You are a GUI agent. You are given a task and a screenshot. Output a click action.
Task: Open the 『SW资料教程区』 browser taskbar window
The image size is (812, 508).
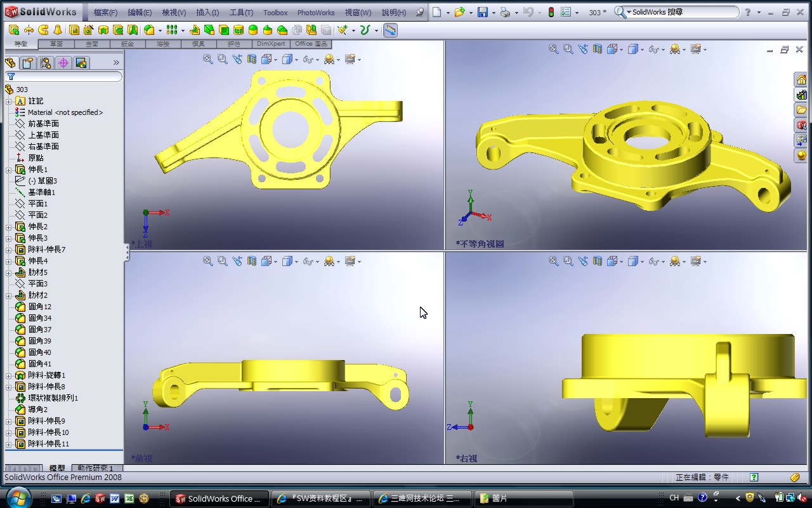[x=322, y=498]
